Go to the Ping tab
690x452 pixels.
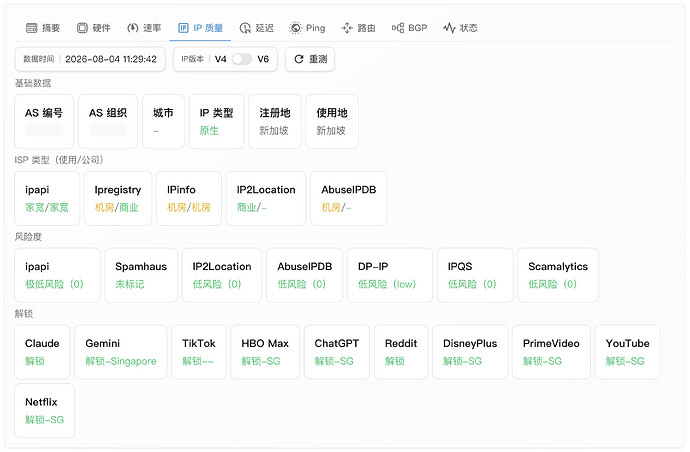coord(308,28)
